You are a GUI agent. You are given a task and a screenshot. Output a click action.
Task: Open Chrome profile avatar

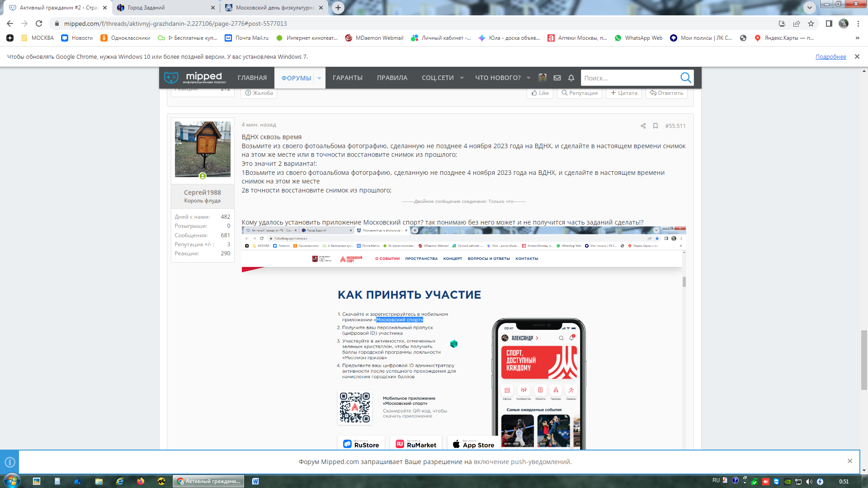pyautogui.click(x=844, y=23)
